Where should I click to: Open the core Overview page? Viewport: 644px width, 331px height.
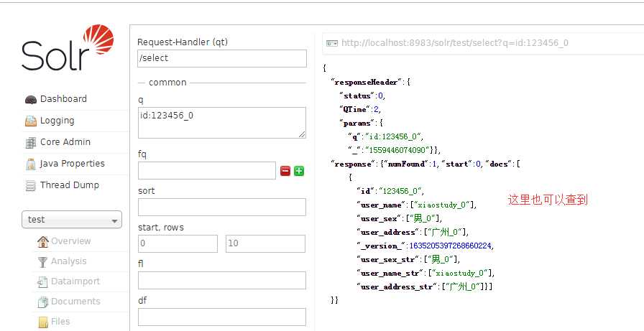coord(70,241)
